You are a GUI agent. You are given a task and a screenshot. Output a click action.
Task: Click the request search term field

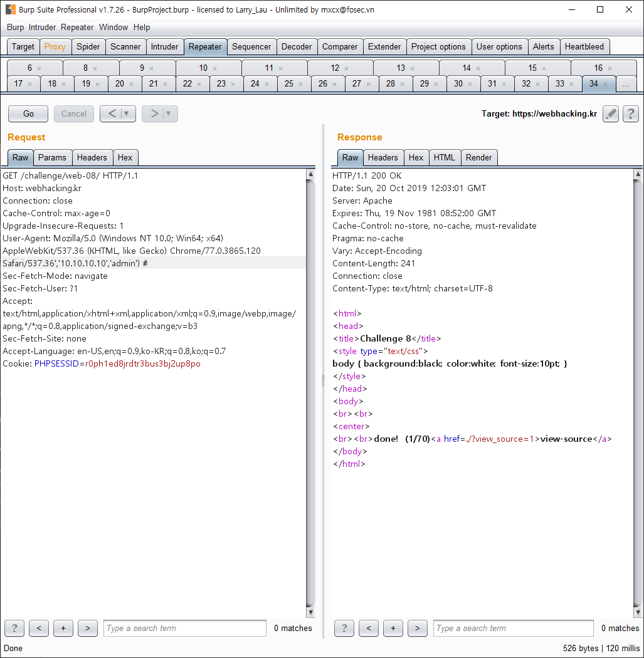(185, 628)
